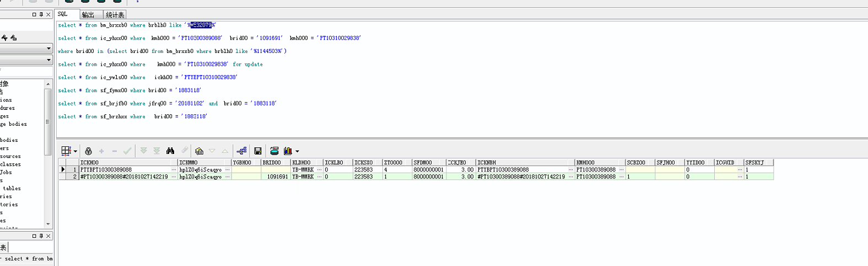Switch to the 输出 tab
The image size is (868, 266).
[88, 15]
